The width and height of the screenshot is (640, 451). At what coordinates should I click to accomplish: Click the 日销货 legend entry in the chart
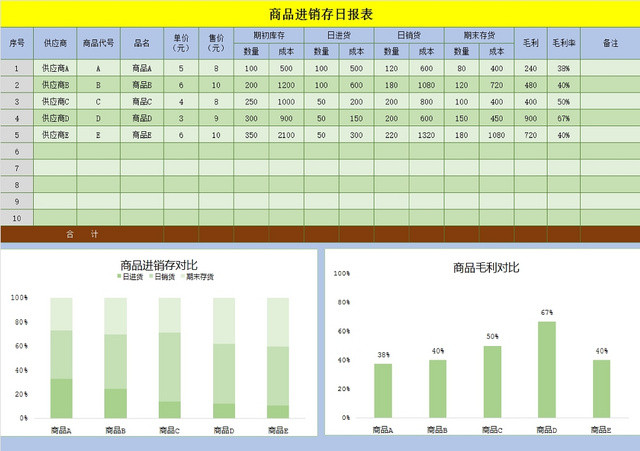tap(162, 277)
